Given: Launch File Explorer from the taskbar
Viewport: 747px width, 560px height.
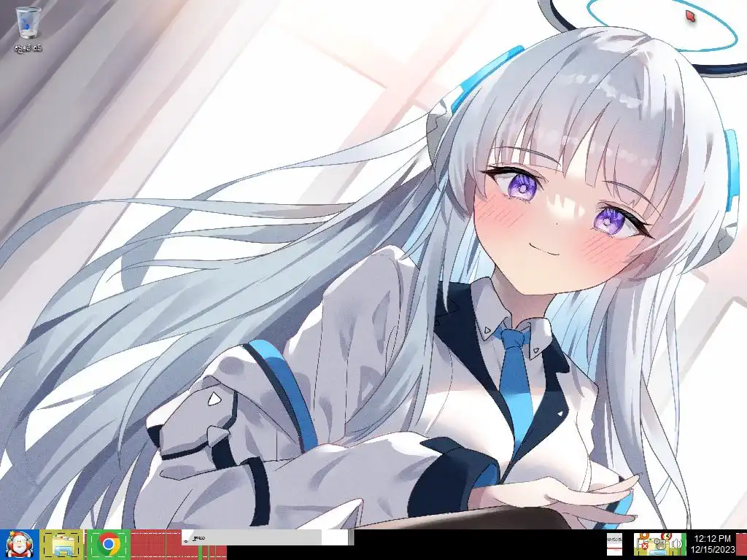Looking at the screenshot, I should 62,544.
